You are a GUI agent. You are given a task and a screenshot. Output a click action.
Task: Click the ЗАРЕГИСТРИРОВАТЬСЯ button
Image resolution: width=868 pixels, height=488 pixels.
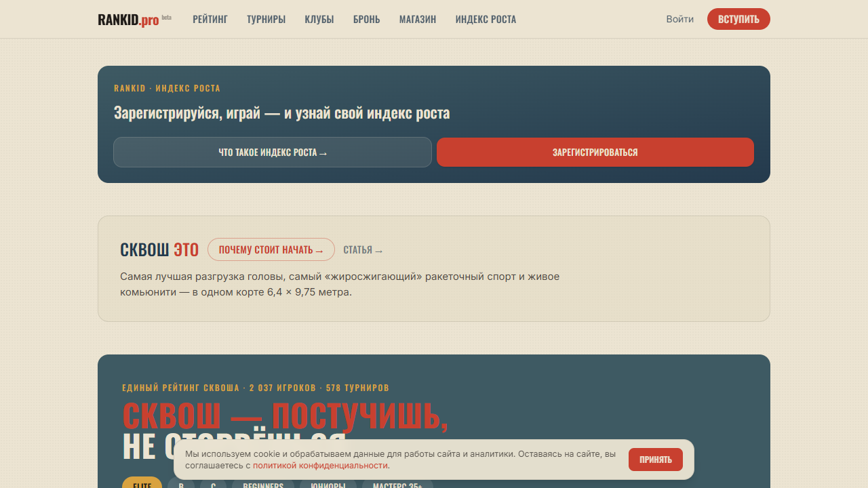[595, 152]
